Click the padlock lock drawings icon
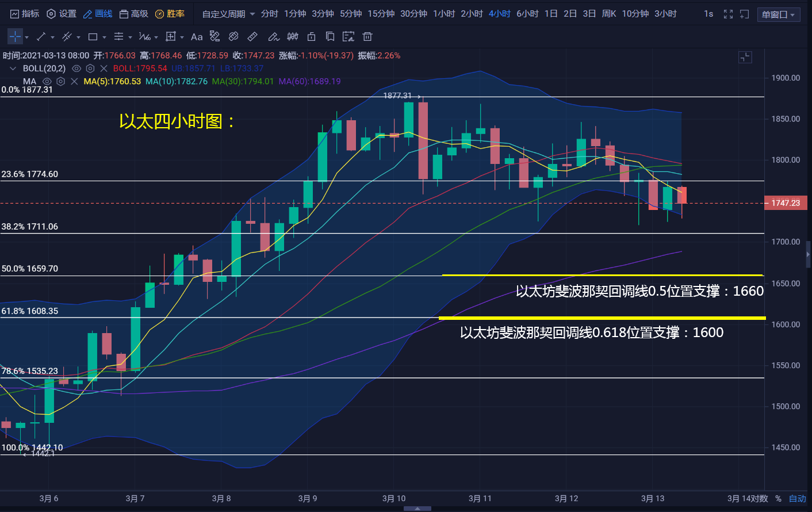Viewport: 812px width, 512px height. tap(311, 37)
